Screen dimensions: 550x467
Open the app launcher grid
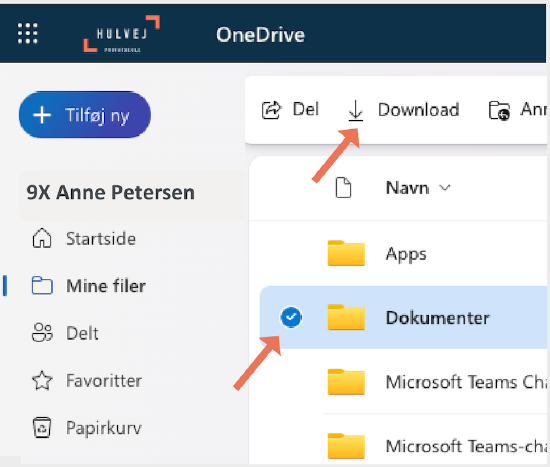[x=28, y=34]
